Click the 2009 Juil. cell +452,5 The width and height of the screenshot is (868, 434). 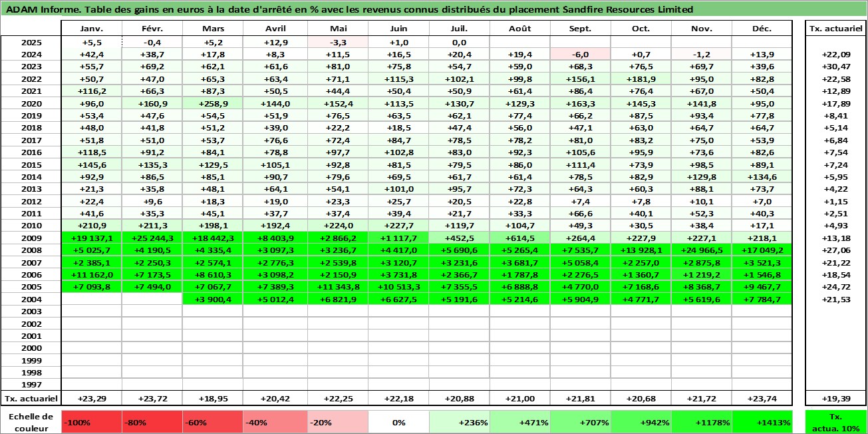click(460, 238)
